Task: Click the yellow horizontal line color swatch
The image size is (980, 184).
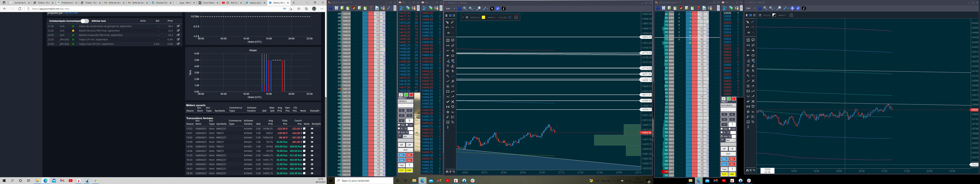Action: [x=484, y=17]
